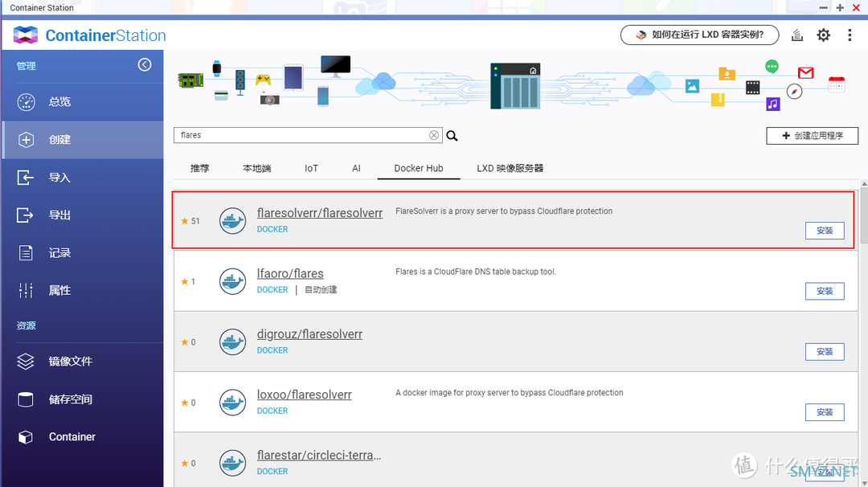Maximize the Container Station window with plus
Image resolution: width=868 pixels, height=487 pixels.
point(840,8)
